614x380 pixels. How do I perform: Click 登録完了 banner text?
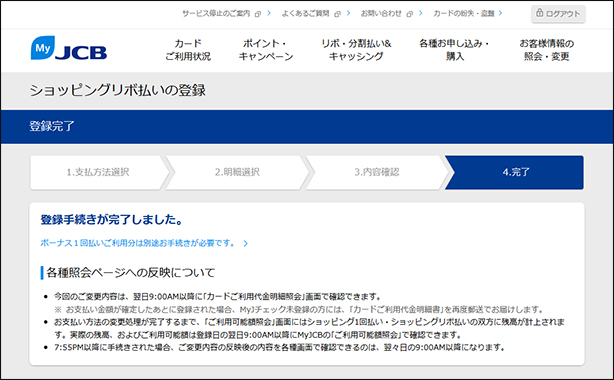pos(52,126)
